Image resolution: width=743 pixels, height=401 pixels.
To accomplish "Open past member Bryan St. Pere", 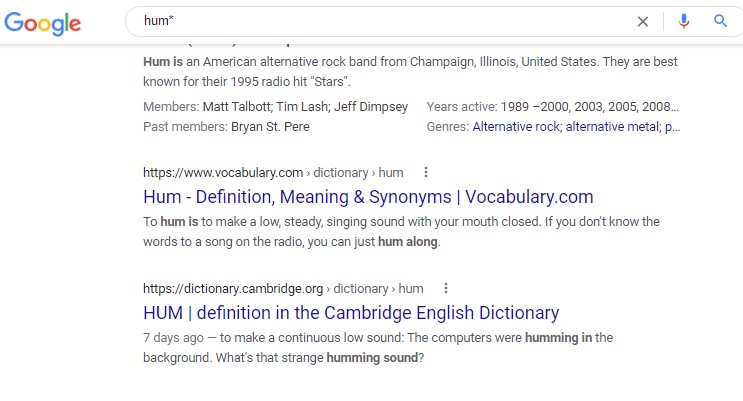I will 270,127.
